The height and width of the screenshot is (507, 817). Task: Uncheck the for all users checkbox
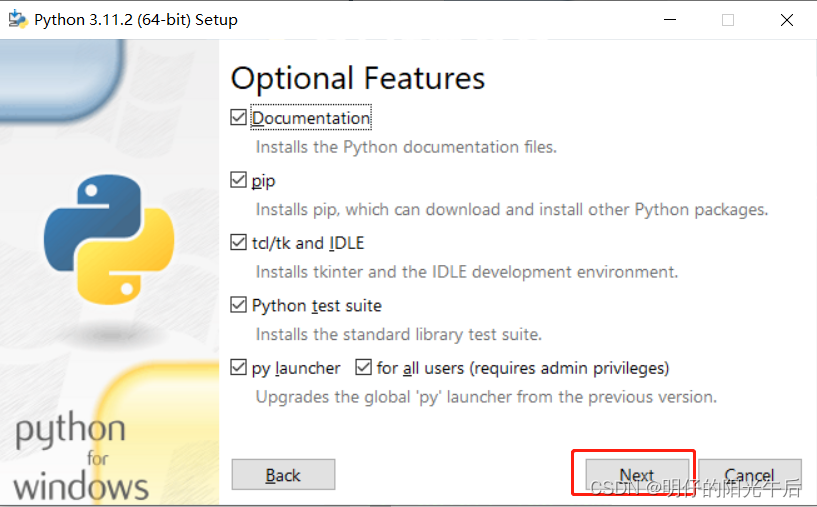click(x=363, y=368)
